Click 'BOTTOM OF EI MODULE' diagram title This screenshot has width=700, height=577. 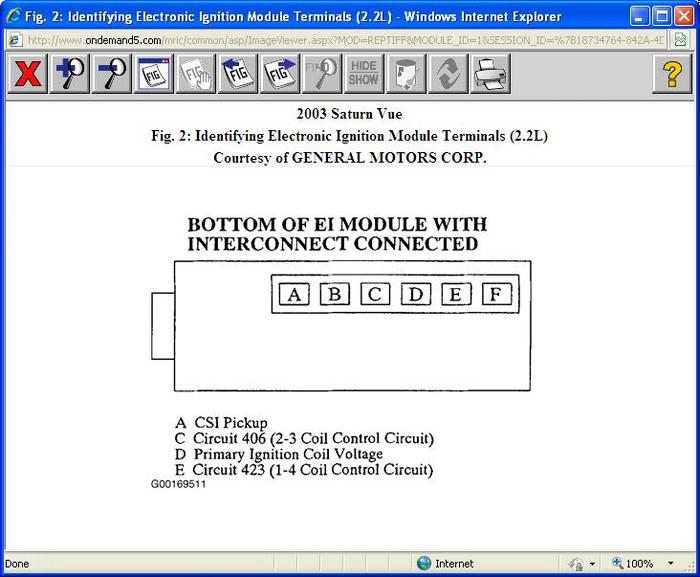point(337,234)
